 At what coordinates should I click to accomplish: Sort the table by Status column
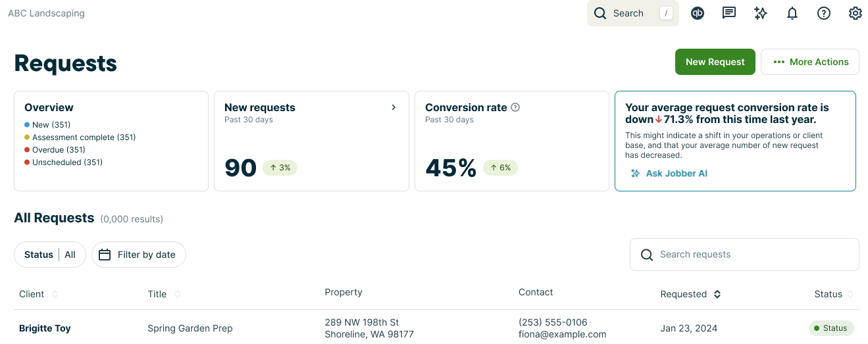(x=850, y=294)
